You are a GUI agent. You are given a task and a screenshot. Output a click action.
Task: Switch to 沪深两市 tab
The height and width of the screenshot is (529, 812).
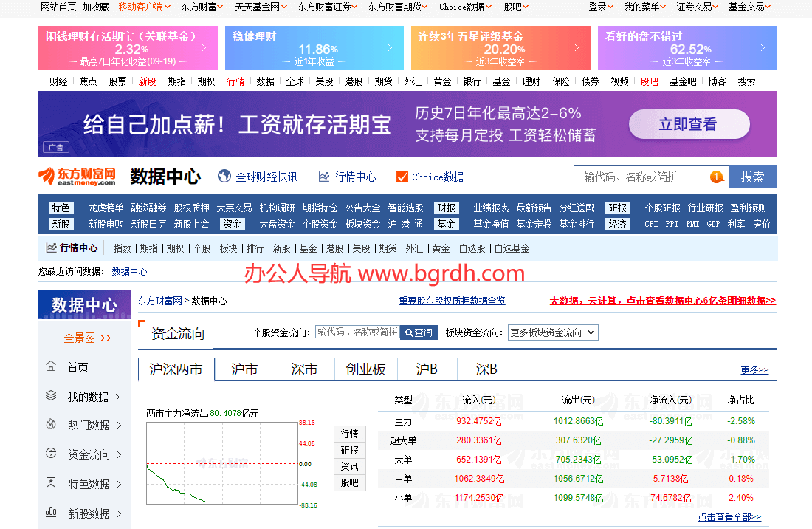pos(176,369)
